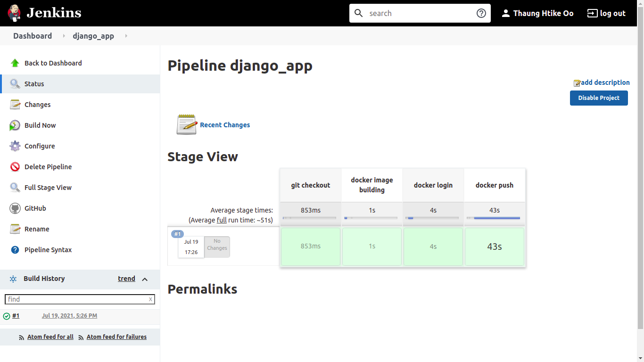The image size is (644, 362).
Task: Click into the search input field
Action: coord(420,13)
